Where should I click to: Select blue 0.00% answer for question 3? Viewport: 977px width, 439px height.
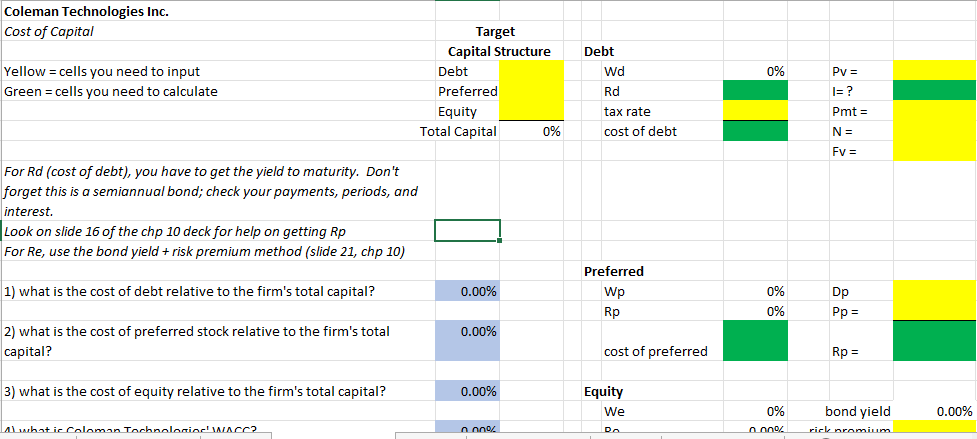[x=467, y=391]
